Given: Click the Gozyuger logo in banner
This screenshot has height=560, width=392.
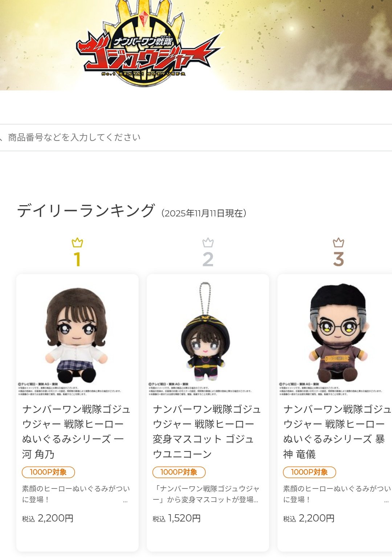Looking at the screenshot, I should click(148, 44).
